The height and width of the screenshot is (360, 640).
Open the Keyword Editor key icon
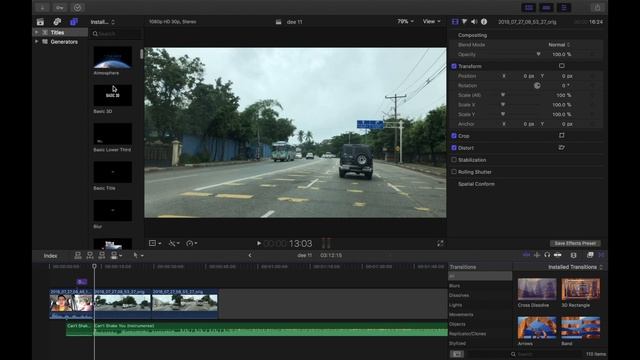60,7
